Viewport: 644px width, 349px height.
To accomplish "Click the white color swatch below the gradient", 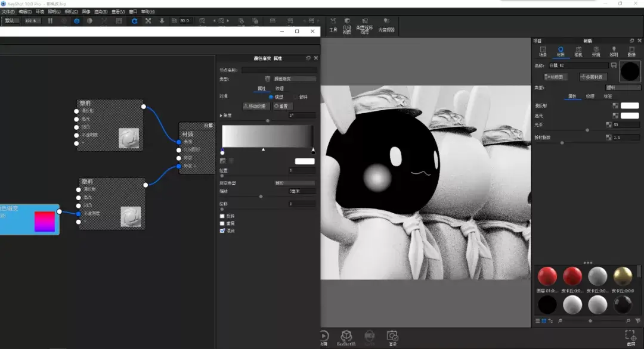I will (x=305, y=161).
